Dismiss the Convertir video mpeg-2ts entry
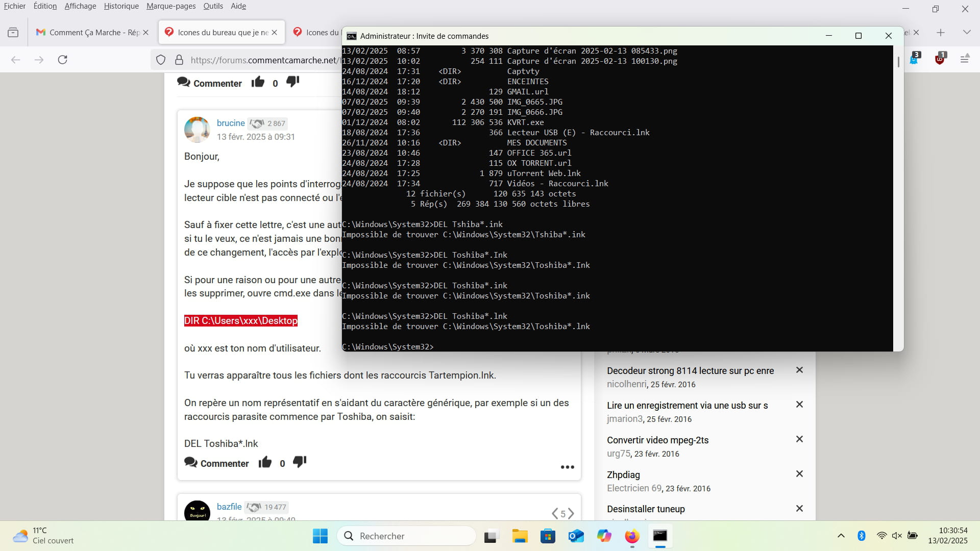 (x=800, y=439)
